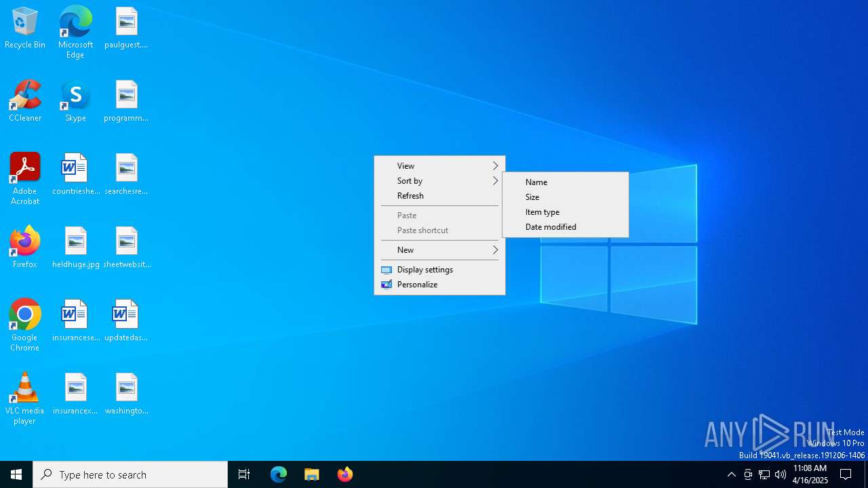Select the washingto image file icon
Image resolution: width=868 pixels, height=488 pixels.
(x=126, y=394)
